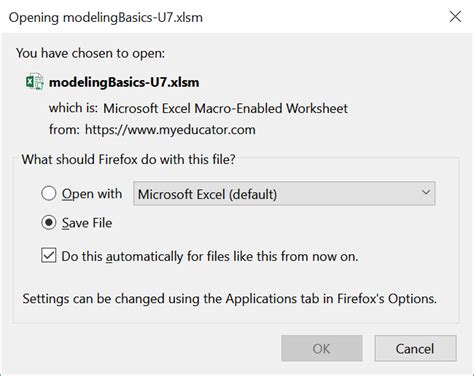474x376 pixels.
Task: Click the dialog title 'Opening modelingBasics-U7.xlsm'
Action: point(106,17)
